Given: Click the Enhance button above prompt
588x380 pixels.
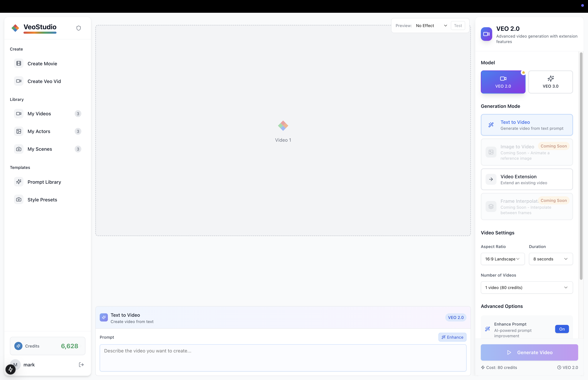Looking at the screenshot, I should coord(452,337).
